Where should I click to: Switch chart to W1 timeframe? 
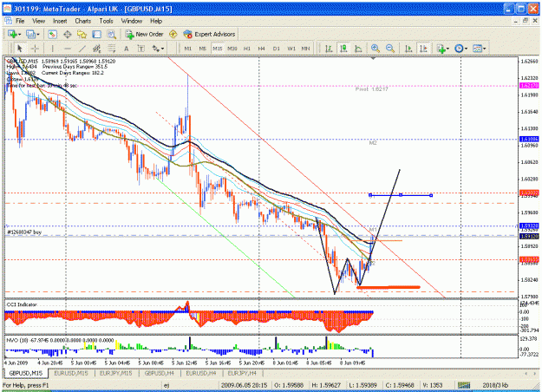pyautogui.click(x=291, y=49)
